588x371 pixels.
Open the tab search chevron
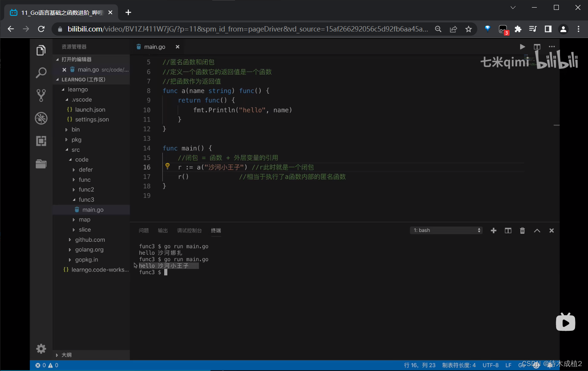click(513, 7)
